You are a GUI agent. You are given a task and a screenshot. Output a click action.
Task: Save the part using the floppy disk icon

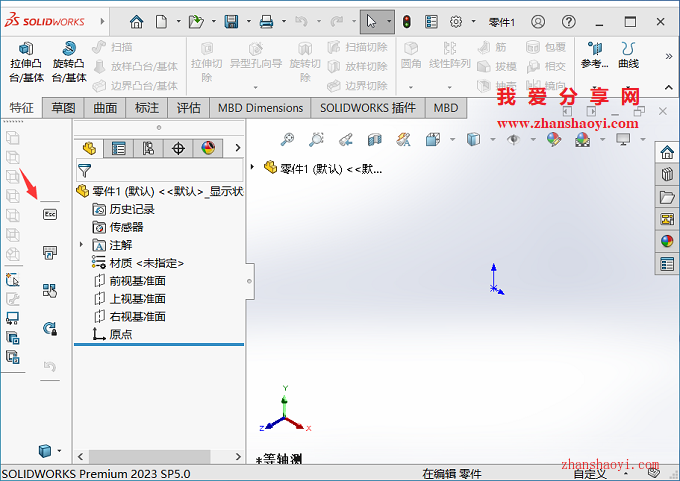231,21
